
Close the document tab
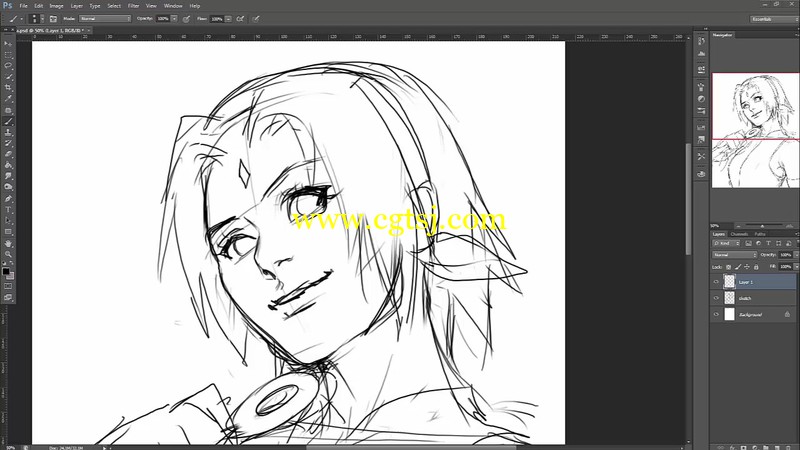coord(89,31)
